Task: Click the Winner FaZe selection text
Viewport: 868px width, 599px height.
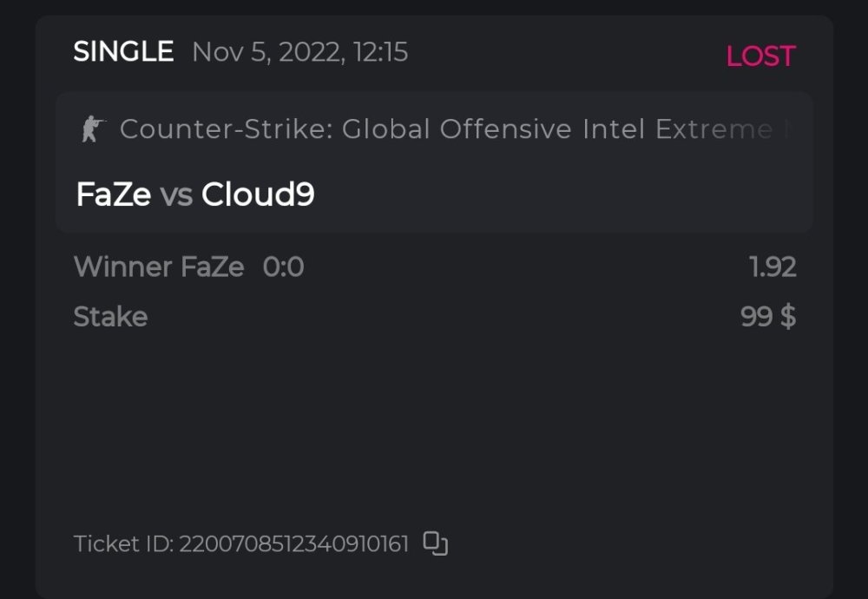Action: point(159,267)
